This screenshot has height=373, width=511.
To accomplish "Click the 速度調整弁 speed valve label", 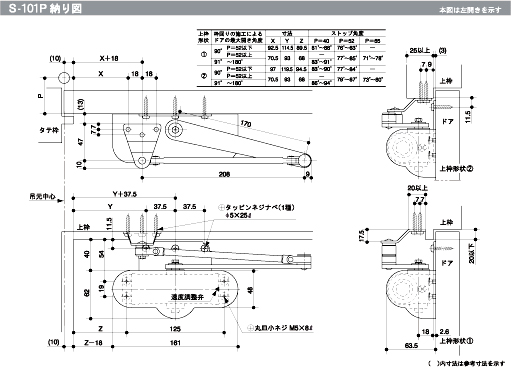I will coord(187,297).
